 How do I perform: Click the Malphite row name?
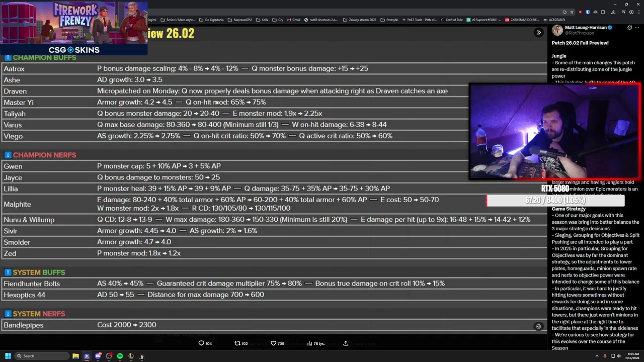click(x=17, y=204)
